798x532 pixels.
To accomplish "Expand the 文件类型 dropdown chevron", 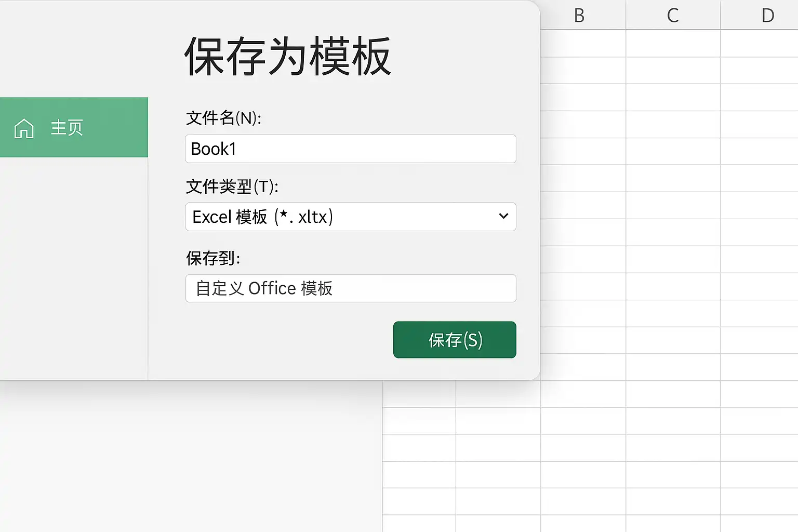I will pyautogui.click(x=503, y=216).
